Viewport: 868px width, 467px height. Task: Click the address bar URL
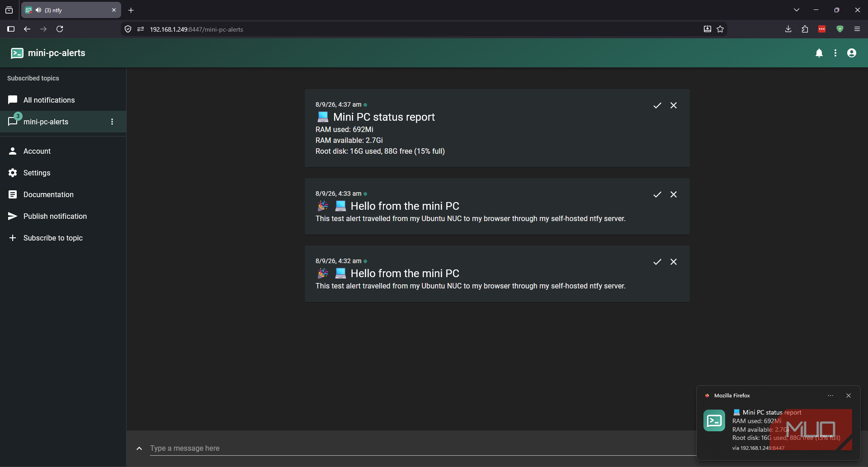pos(196,29)
